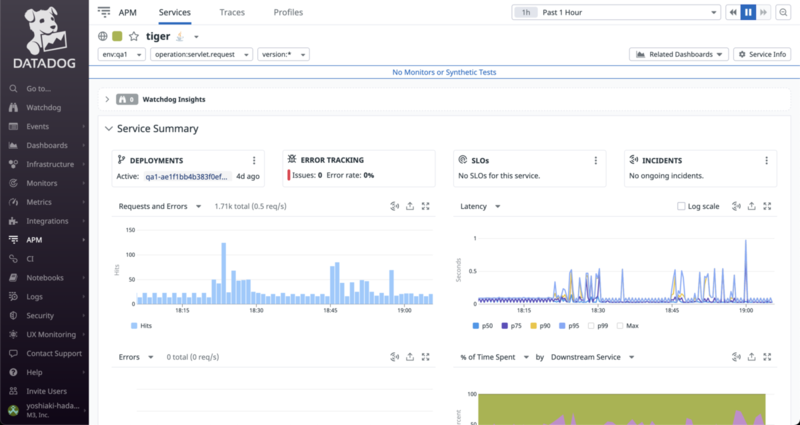Enable the p99 legend series
The image size is (800, 425).
click(598, 326)
